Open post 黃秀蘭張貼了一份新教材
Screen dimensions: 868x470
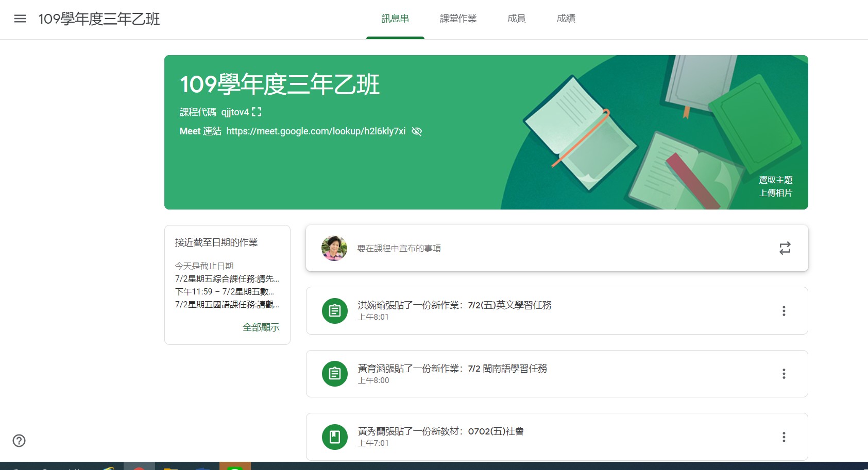(x=557, y=437)
